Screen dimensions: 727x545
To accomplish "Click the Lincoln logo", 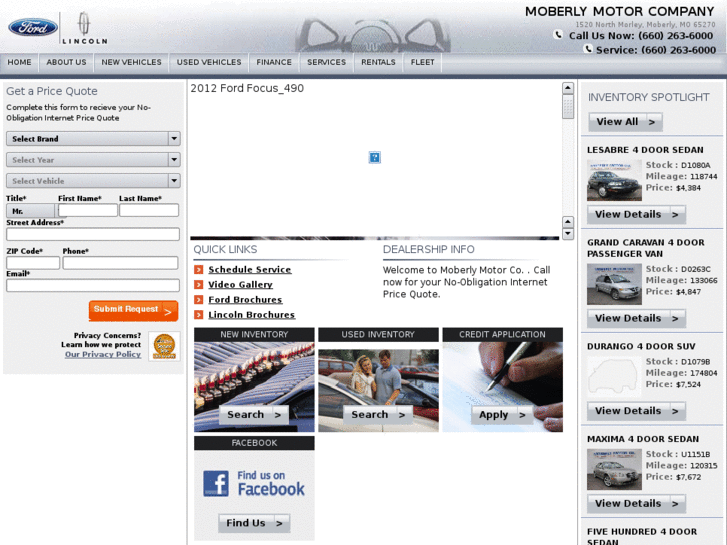I will pos(85,28).
